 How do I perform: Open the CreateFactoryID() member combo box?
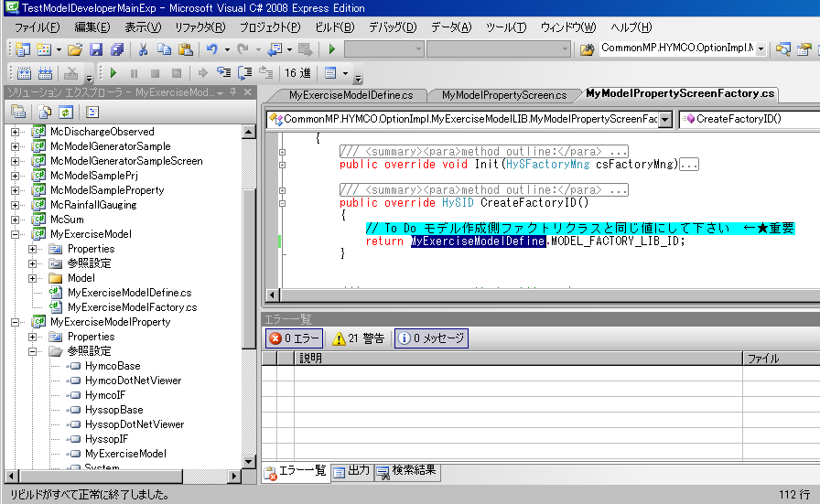pyautogui.click(x=750, y=119)
